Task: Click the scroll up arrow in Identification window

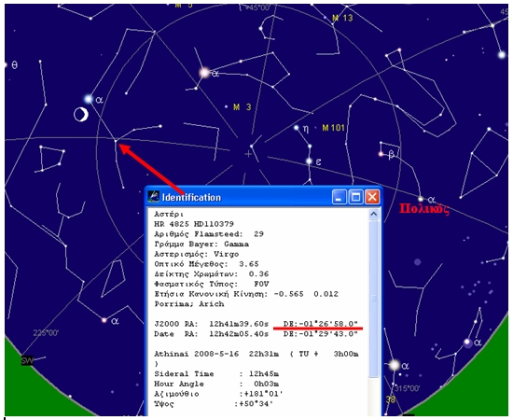Action: [374, 215]
